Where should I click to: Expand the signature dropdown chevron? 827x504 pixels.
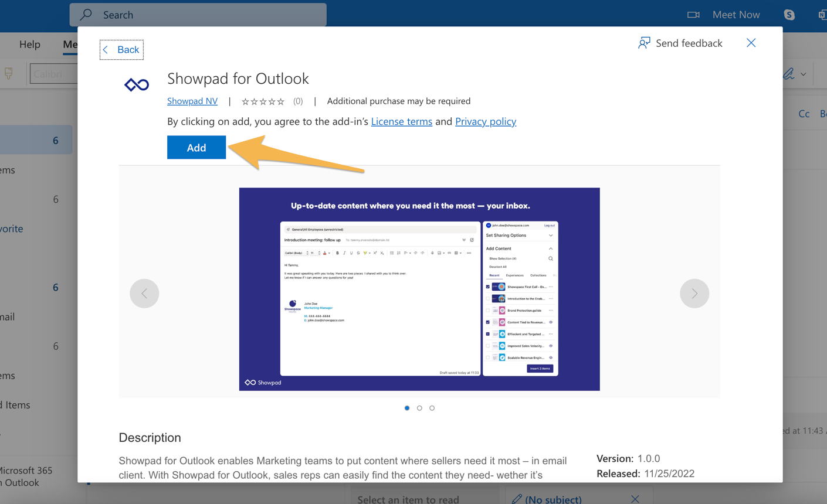pyautogui.click(x=804, y=74)
